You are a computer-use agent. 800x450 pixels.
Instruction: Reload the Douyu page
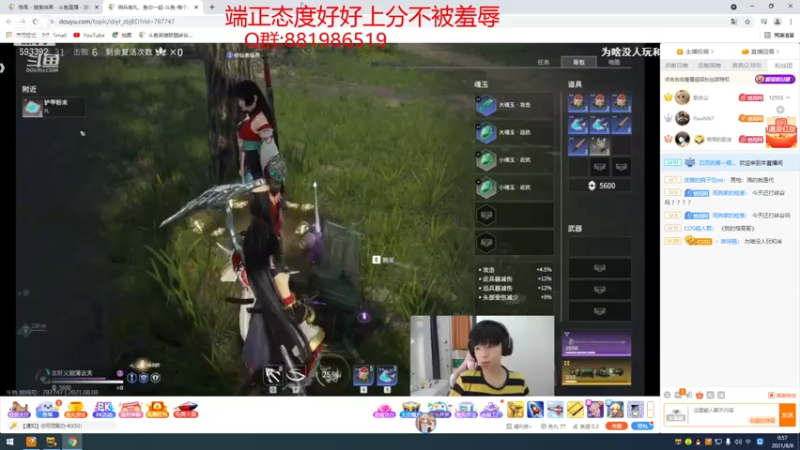pos(35,22)
